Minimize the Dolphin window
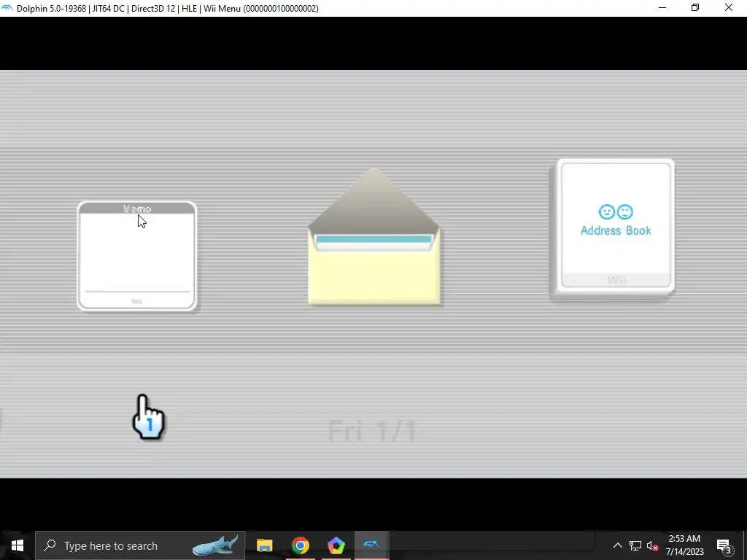This screenshot has height=560, width=747. (x=662, y=8)
